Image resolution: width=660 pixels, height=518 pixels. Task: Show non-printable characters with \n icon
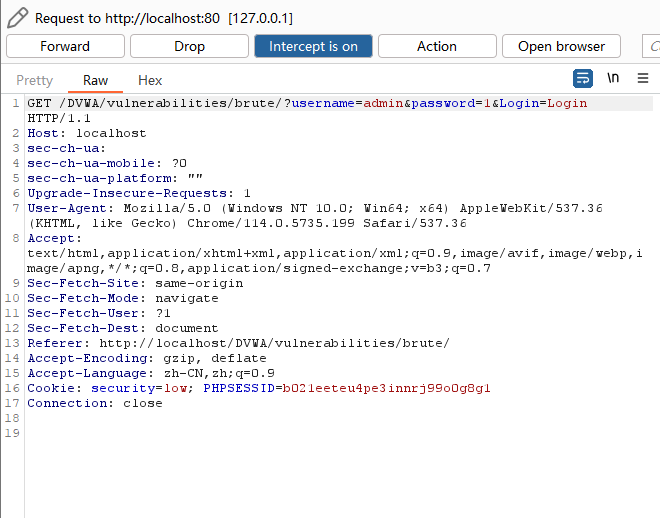613,78
